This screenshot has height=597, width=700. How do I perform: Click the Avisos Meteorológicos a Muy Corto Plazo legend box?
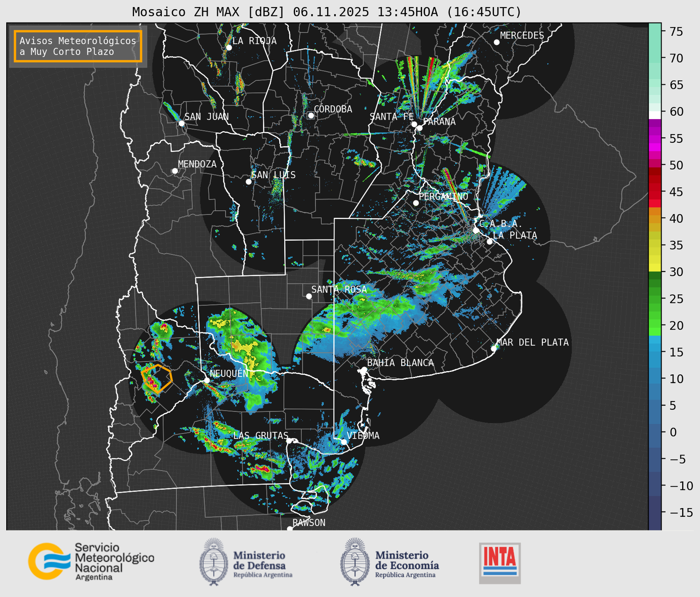click(x=78, y=46)
